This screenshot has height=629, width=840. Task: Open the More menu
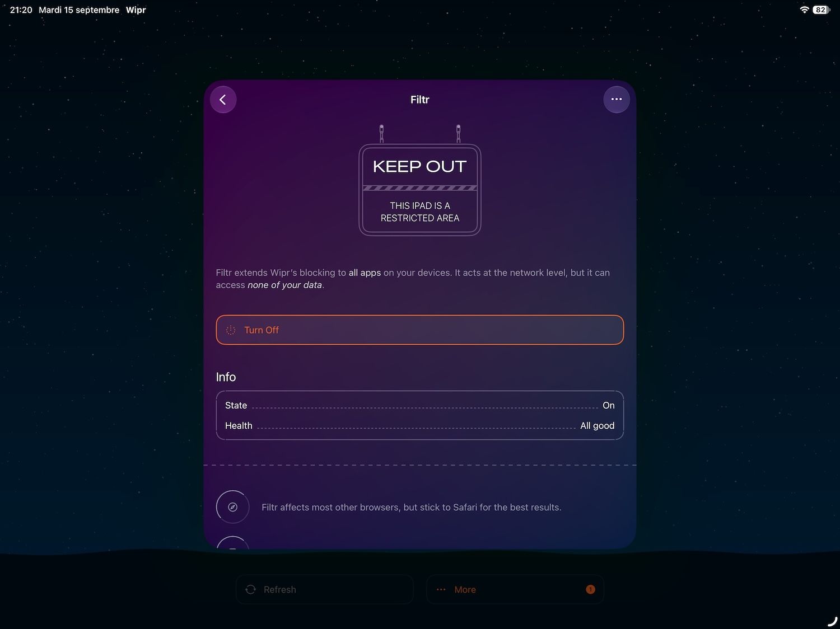coord(515,589)
